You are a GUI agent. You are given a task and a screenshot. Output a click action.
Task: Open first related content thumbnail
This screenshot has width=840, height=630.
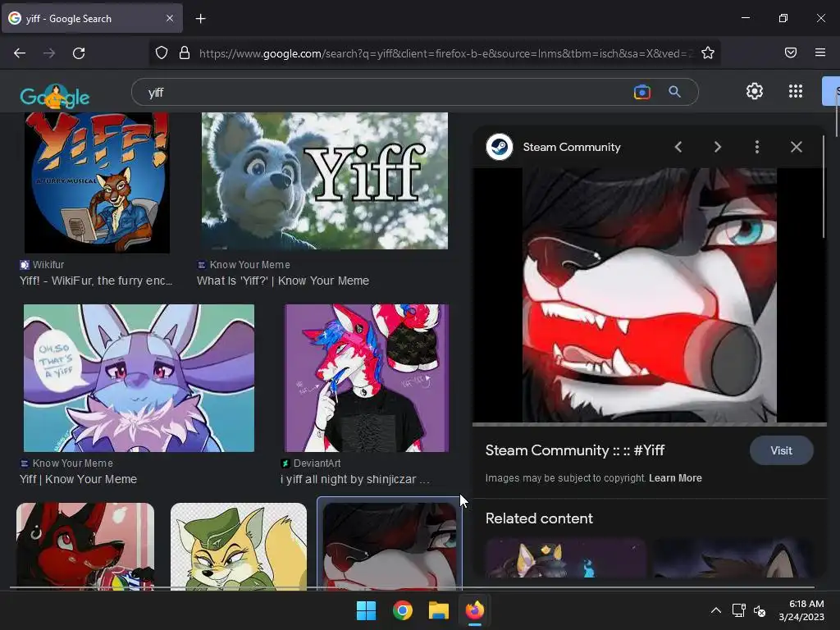tap(566, 558)
